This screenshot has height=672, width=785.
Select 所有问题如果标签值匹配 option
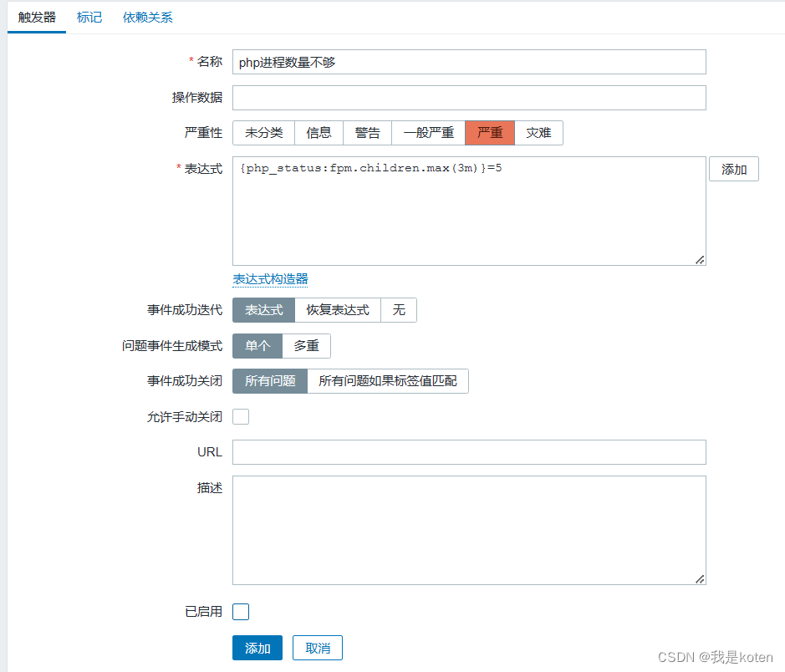[388, 381]
